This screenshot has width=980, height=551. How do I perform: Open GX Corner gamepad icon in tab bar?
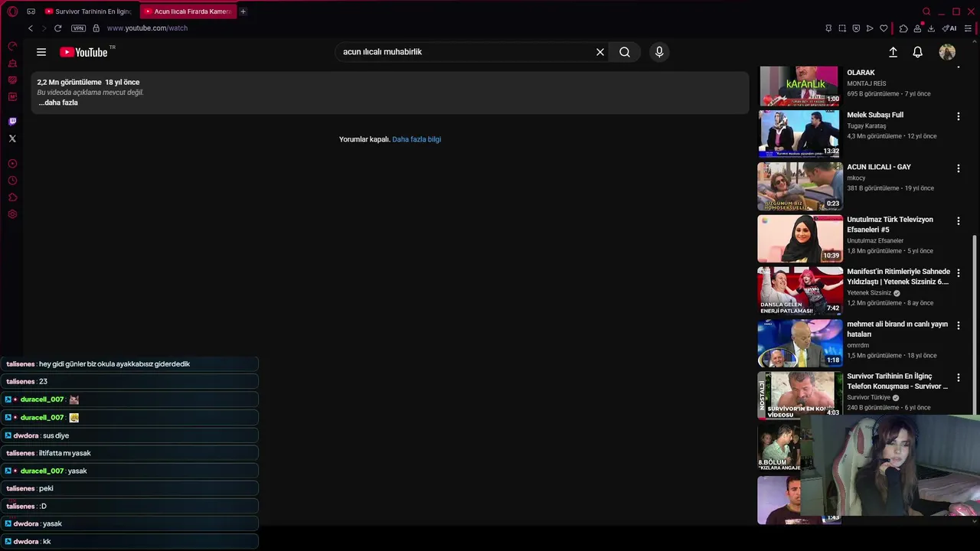pyautogui.click(x=31, y=11)
